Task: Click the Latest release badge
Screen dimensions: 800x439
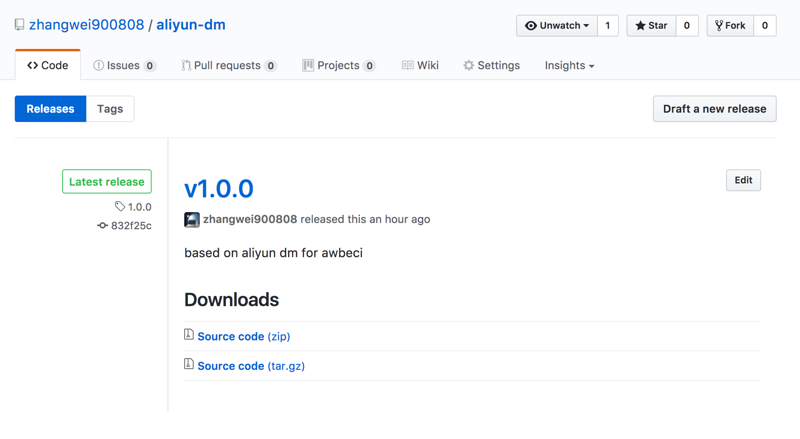Action: click(x=107, y=182)
